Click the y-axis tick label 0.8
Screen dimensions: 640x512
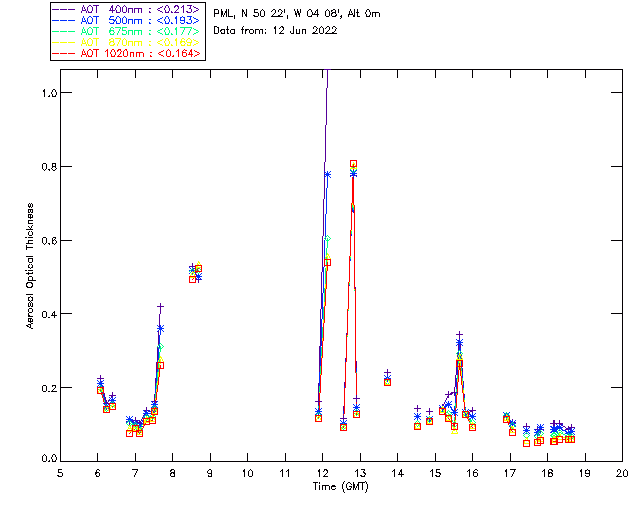point(49,167)
